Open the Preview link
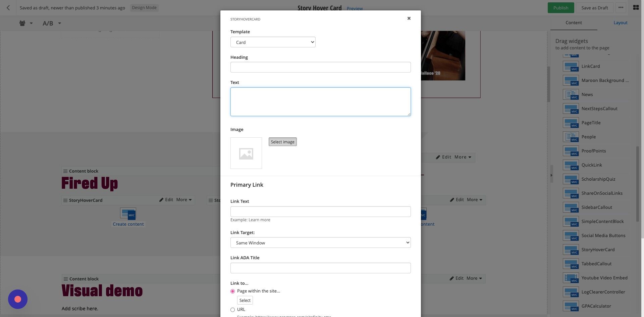This screenshot has width=644, height=317. coord(355,8)
